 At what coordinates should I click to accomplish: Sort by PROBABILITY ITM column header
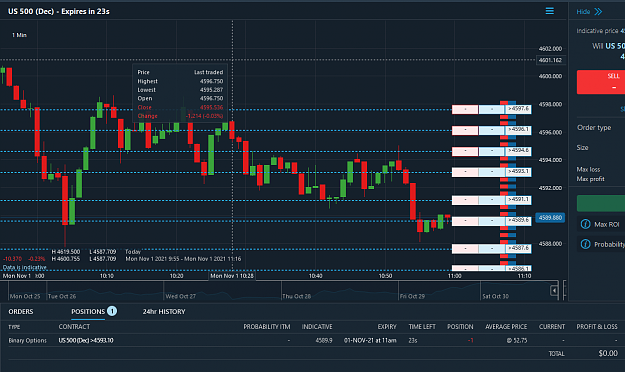267,327
